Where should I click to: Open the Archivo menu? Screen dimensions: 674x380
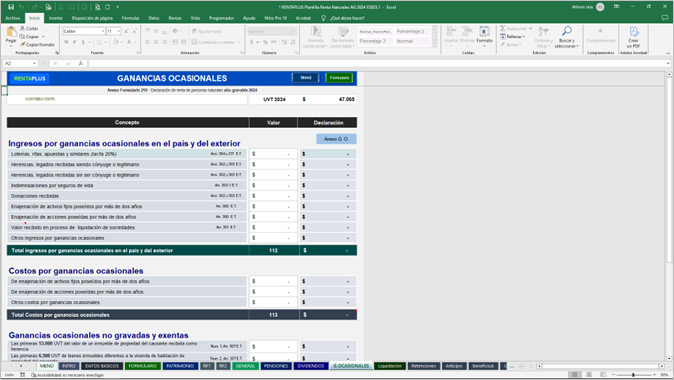(12, 18)
